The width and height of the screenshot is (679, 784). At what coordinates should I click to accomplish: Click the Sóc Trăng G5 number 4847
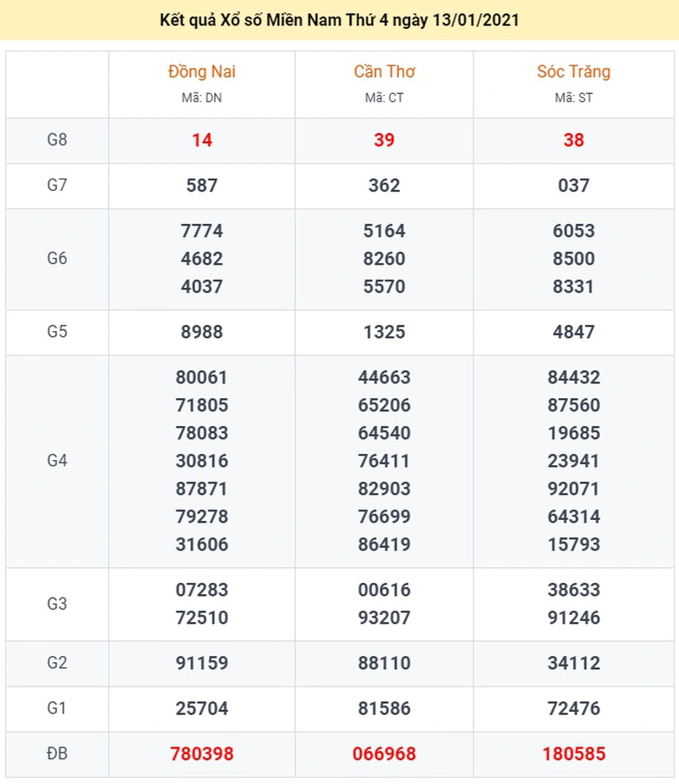tap(574, 332)
